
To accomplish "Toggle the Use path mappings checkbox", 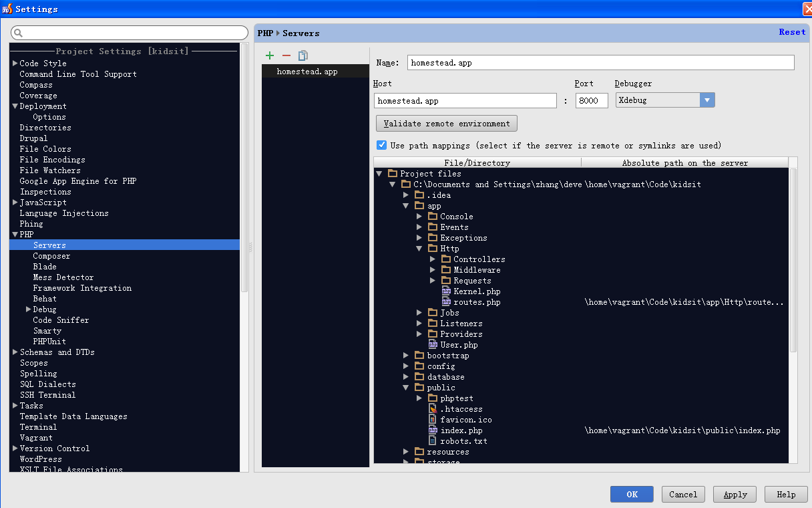I will (381, 145).
